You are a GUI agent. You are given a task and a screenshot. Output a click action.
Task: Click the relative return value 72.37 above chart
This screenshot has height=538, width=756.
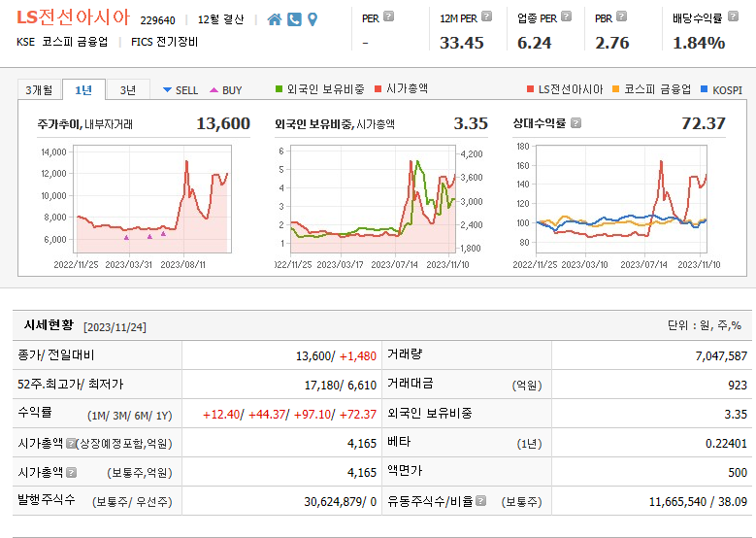pyautogui.click(x=704, y=123)
